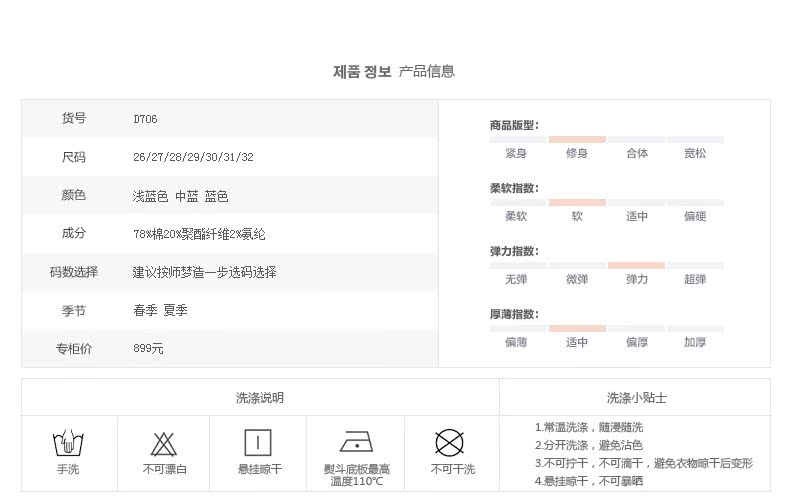Click the 洗涤小贴士 section header
790x500 pixels.
637,398
